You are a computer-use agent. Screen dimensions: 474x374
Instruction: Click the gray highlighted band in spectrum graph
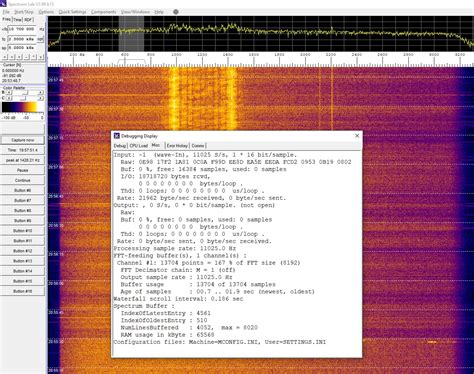click(x=131, y=33)
